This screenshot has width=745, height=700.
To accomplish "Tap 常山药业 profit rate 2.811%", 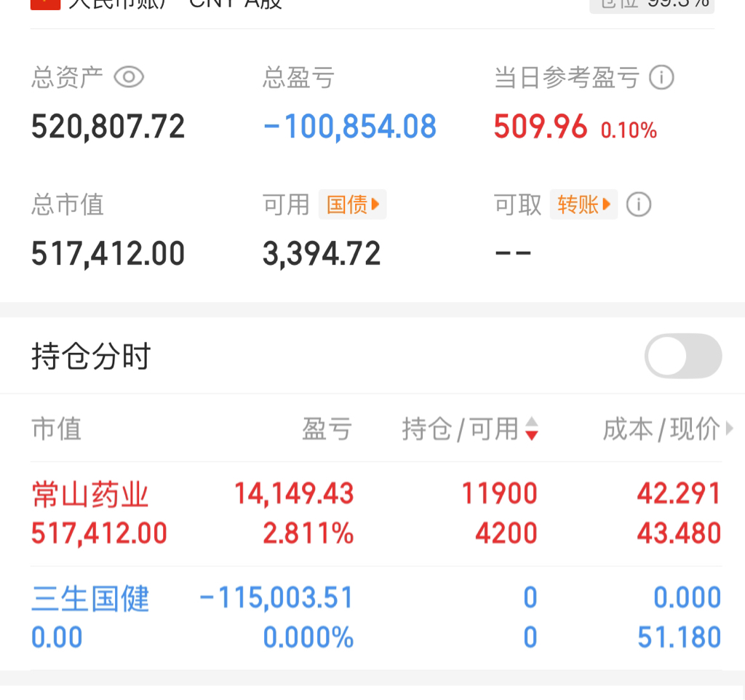I will pyautogui.click(x=308, y=533).
